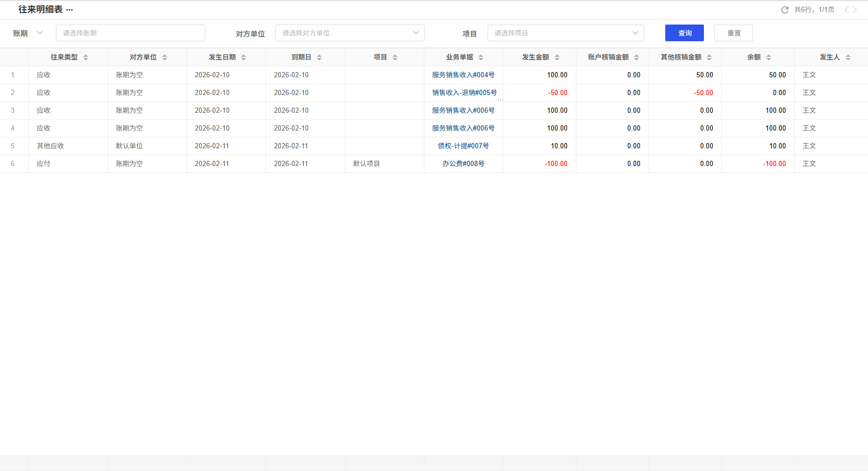Open the more options ellipsis beside 往来明细表
The image size is (868, 471).
[70, 10]
